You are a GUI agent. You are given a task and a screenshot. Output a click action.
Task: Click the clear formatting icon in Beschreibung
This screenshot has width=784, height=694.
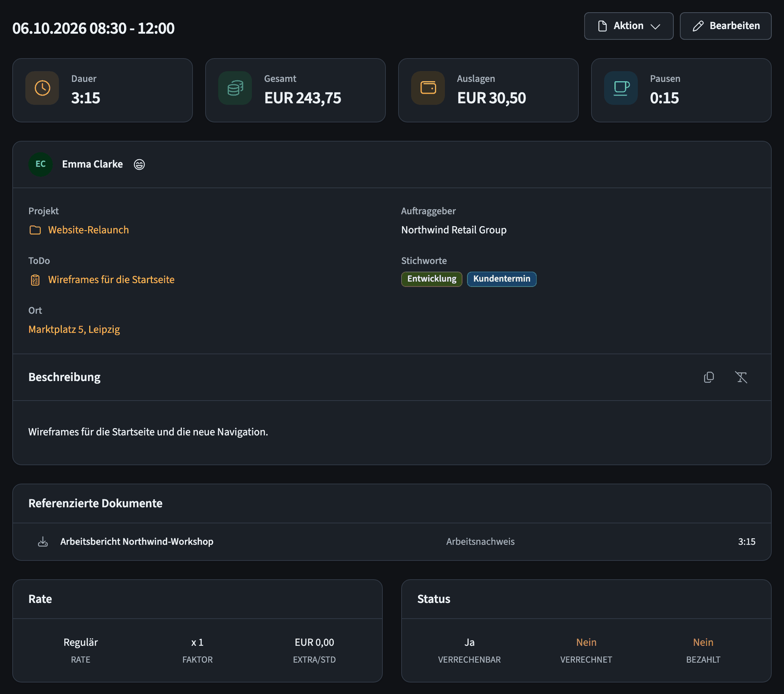click(741, 377)
